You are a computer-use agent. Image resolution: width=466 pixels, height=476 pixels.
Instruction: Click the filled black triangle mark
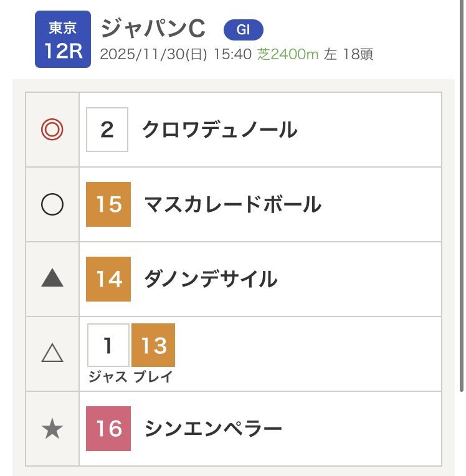(x=52, y=279)
